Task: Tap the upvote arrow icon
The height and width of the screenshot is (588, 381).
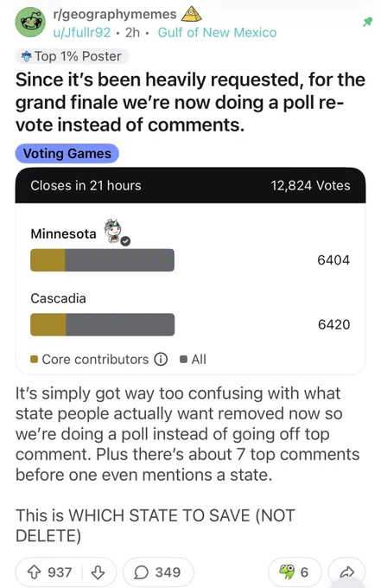Action: 34,572
